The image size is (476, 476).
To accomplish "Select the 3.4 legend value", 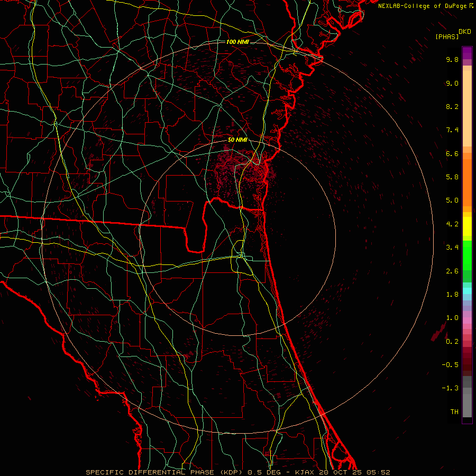I will click(x=452, y=248).
